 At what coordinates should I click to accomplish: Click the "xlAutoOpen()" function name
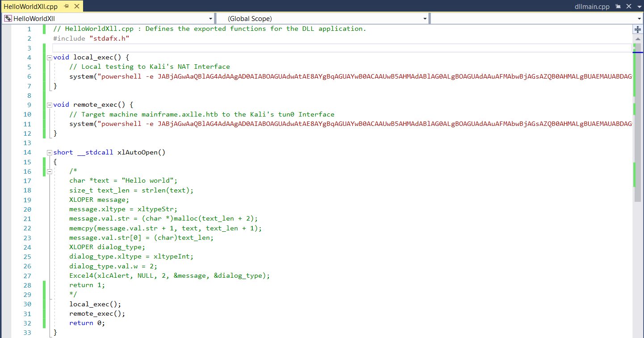pos(141,152)
